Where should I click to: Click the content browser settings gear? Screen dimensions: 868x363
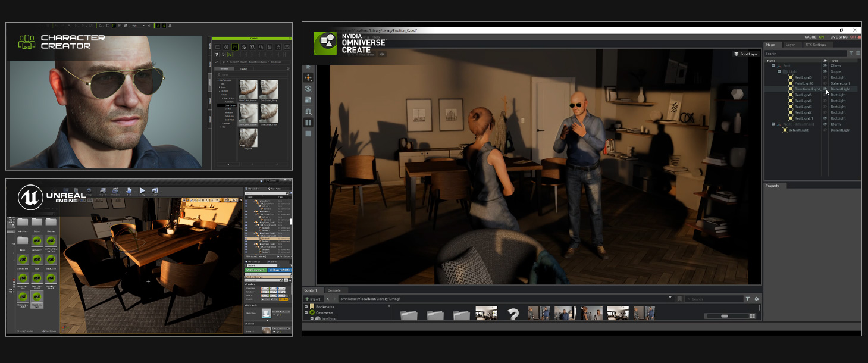click(x=756, y=299)
